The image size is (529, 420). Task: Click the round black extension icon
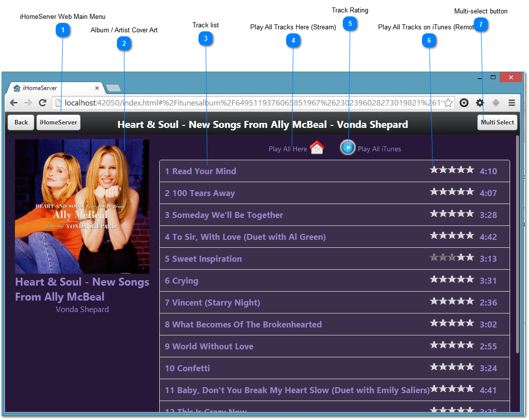pos(464,103)
